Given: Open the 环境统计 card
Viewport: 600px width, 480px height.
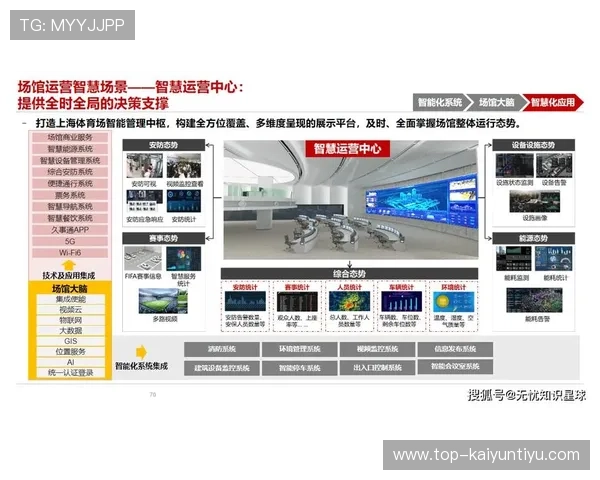Looking at the screenshot, I should [454, 305].
